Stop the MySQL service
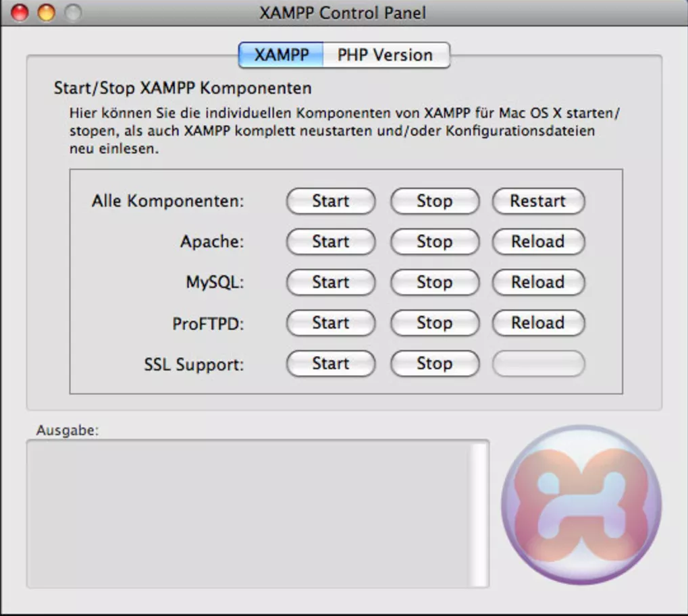 coord(434,282)
